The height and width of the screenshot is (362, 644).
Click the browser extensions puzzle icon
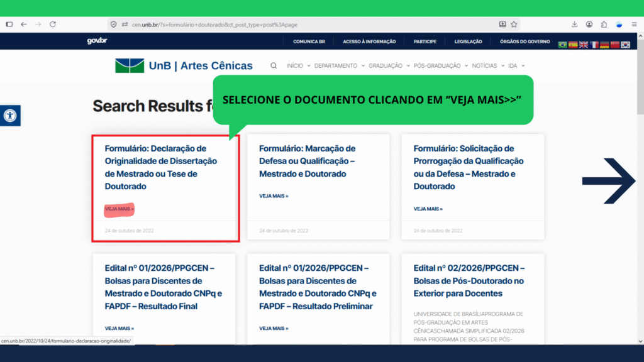pos(604,24)
